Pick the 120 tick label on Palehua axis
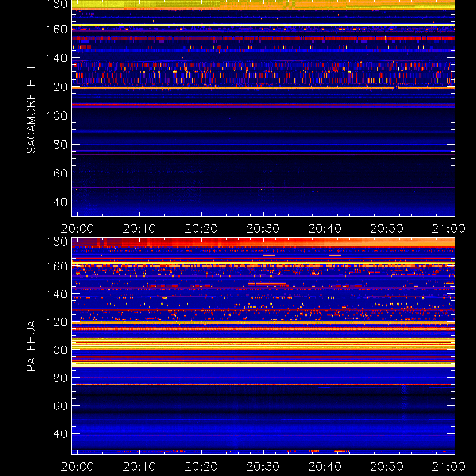 [x=57, y=322]
